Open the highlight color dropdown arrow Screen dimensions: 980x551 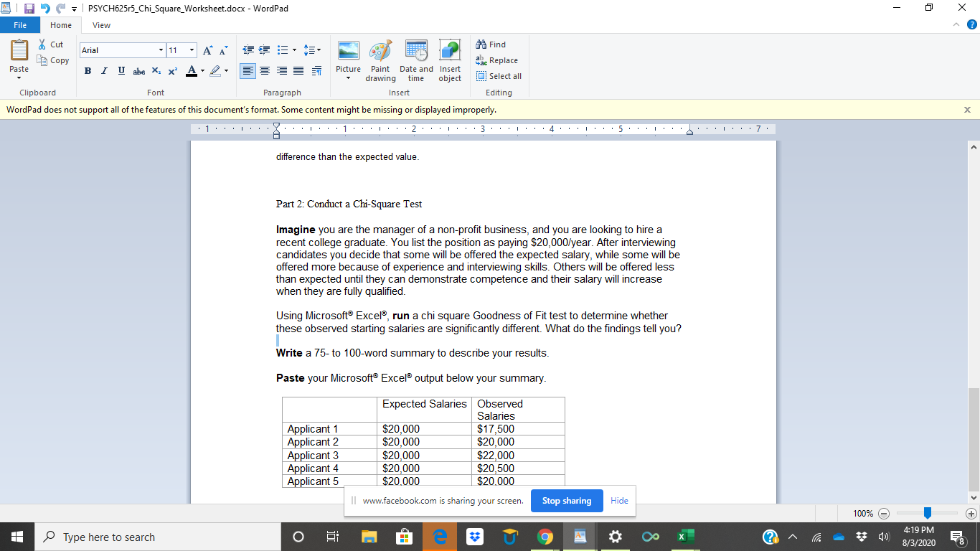[x=225, y=70]
